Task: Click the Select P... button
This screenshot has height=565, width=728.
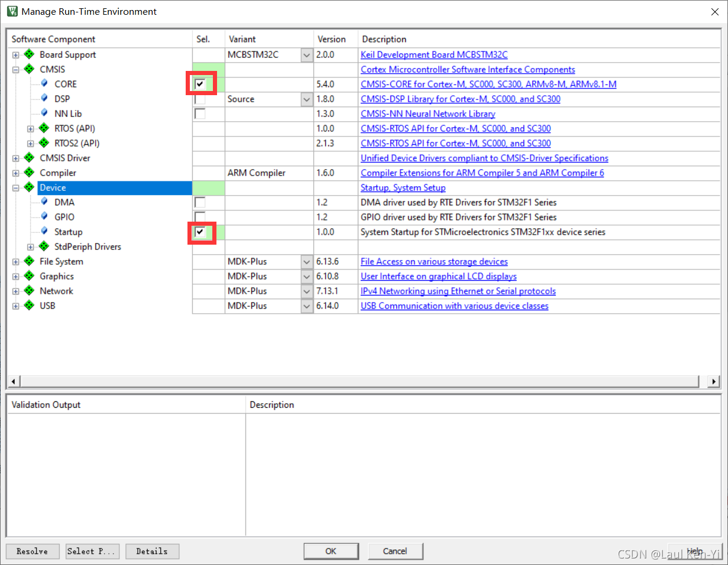Action: coord(92,551)
